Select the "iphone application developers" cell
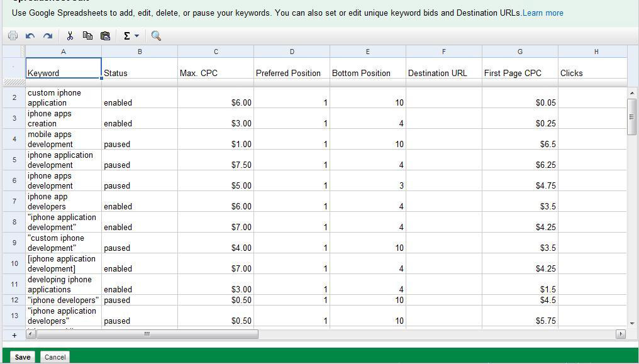 [x=63, y=316]
